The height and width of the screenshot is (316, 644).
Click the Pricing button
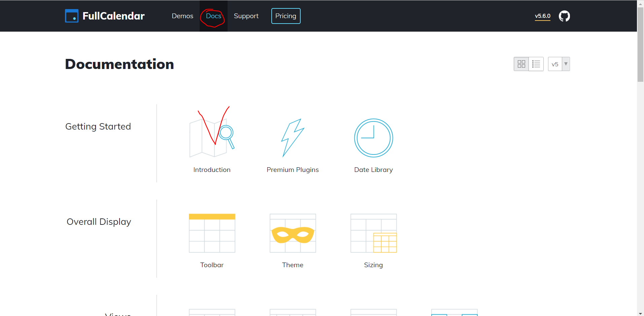[286, 16]
